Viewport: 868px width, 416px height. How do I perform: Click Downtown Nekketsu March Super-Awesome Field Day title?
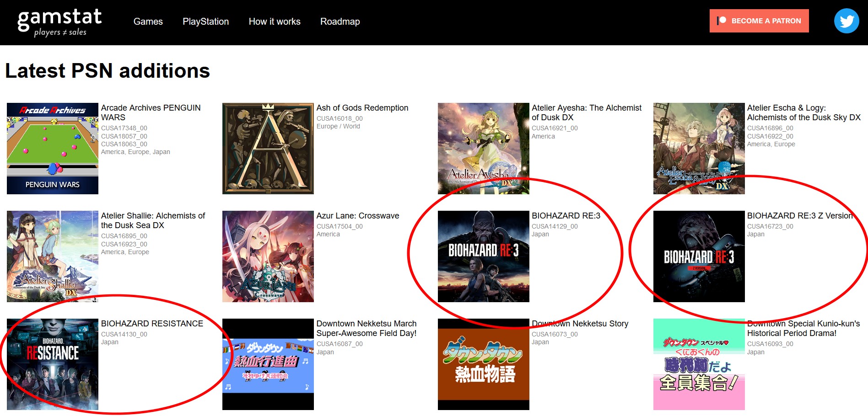coord(367,328)
